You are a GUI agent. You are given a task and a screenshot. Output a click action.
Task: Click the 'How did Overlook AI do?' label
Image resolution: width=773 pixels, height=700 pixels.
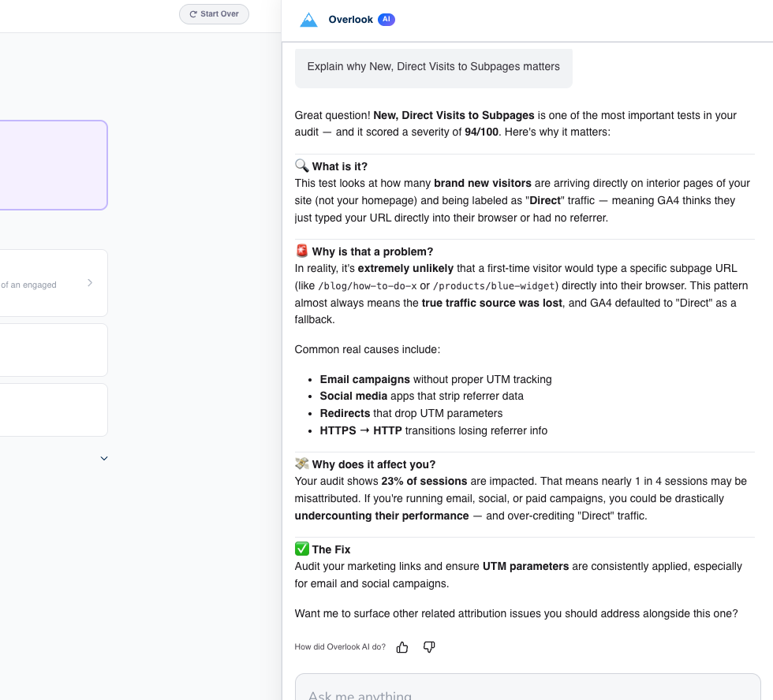340,646
